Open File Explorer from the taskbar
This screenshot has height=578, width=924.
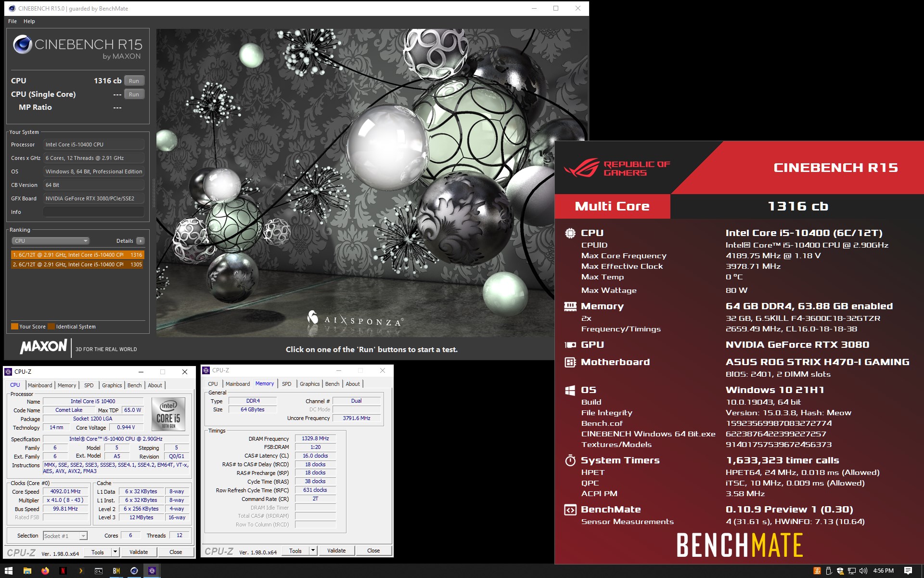(x=27, y=571)
